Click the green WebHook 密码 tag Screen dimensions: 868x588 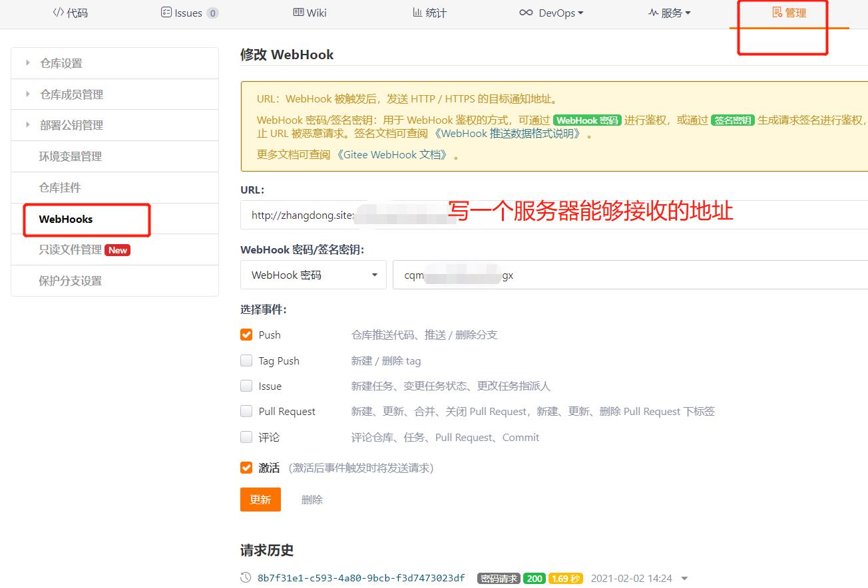click(588, 120)
